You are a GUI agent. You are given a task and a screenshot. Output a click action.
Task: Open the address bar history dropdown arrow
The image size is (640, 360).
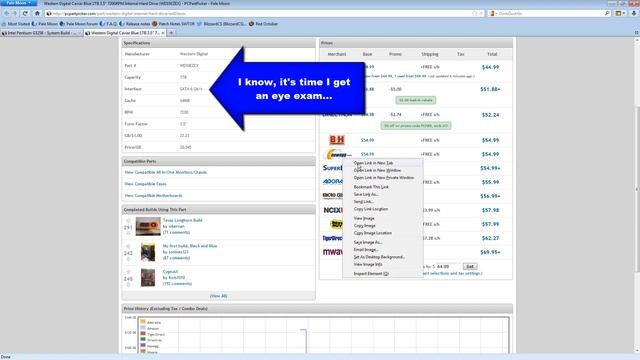coord(481,13)
